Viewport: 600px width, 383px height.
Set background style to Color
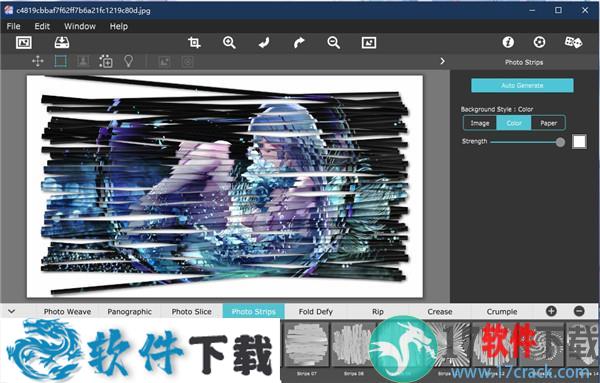click(514, 123)
